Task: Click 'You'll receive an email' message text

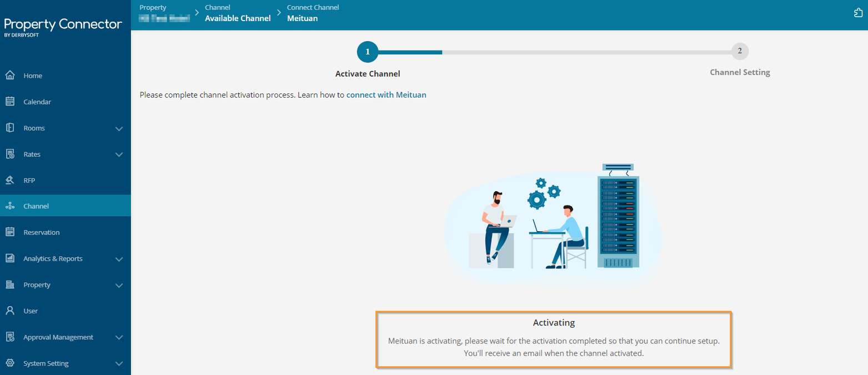Action: [x=554, y=353]
